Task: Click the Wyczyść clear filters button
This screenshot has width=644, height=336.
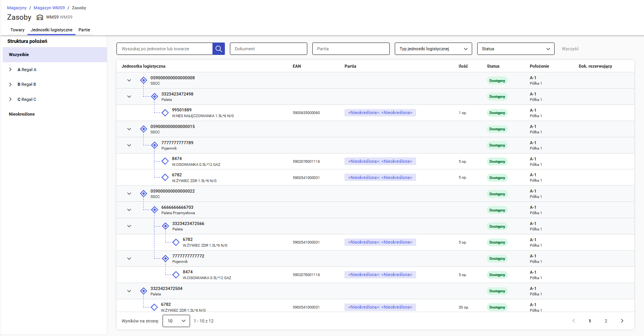Action: tap(570, 49)
